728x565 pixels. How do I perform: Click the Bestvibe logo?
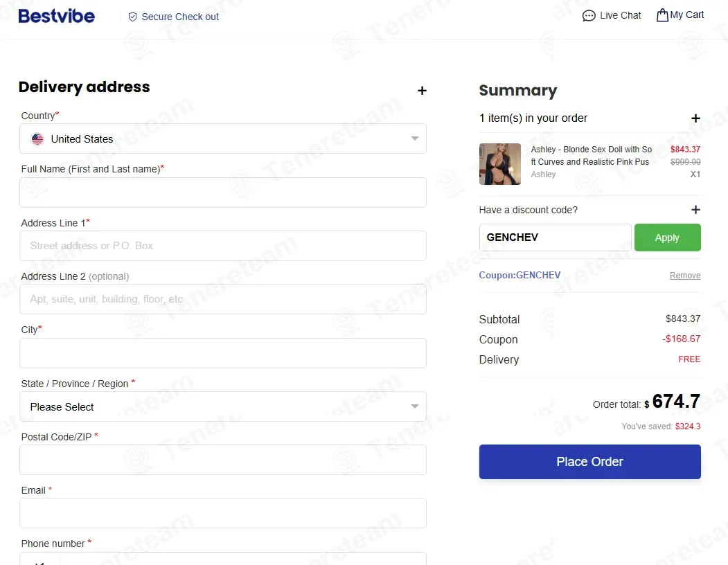click(x=57, y=16)
